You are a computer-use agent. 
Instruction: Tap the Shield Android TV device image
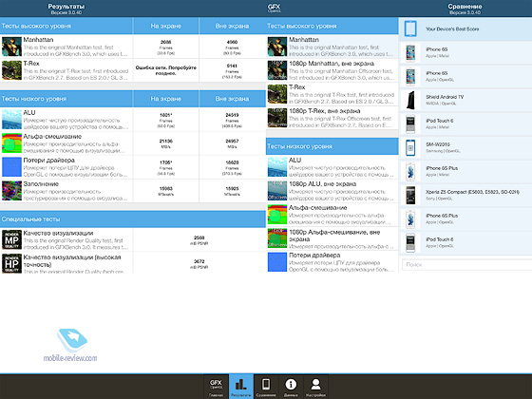click(x=410, y=100)
